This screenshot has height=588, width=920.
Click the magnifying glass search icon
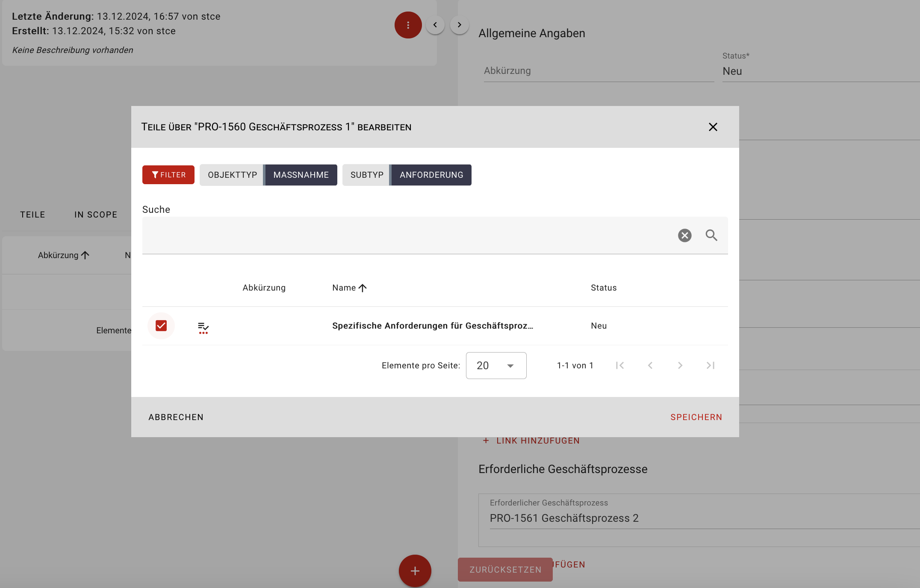click(711, 235)
